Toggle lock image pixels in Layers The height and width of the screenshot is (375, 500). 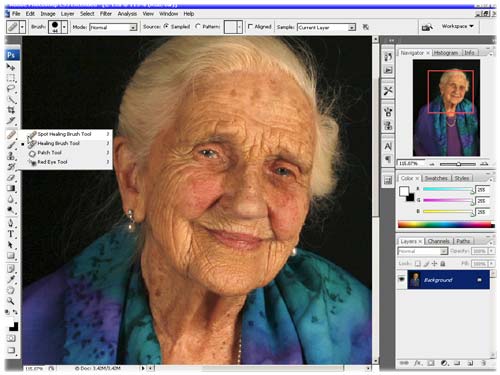(x=426, y=263)
